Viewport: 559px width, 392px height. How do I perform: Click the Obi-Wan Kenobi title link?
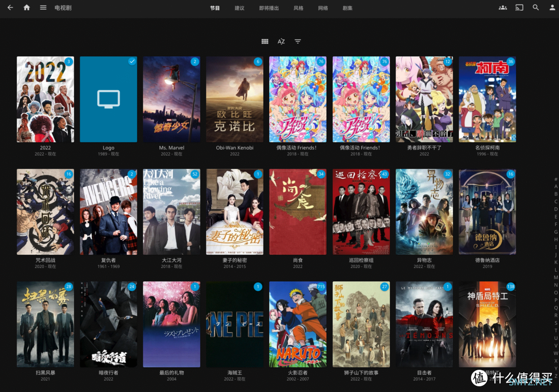click(234, 148)
